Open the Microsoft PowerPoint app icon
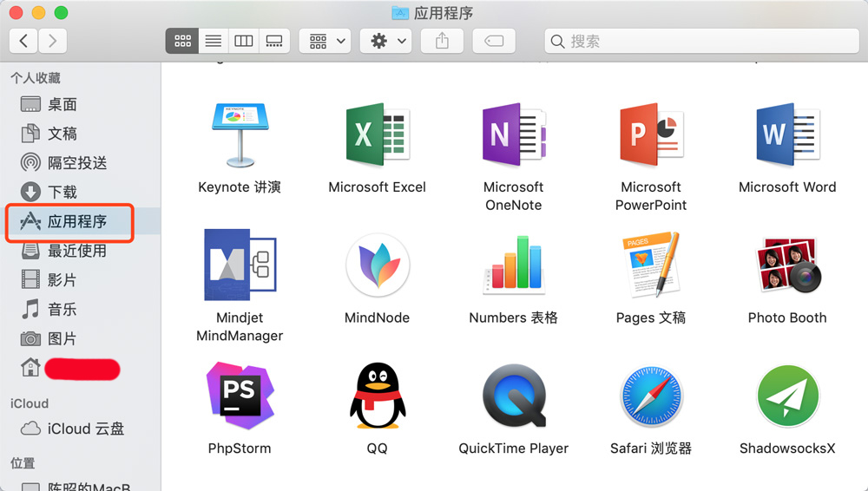 [651, 134]
